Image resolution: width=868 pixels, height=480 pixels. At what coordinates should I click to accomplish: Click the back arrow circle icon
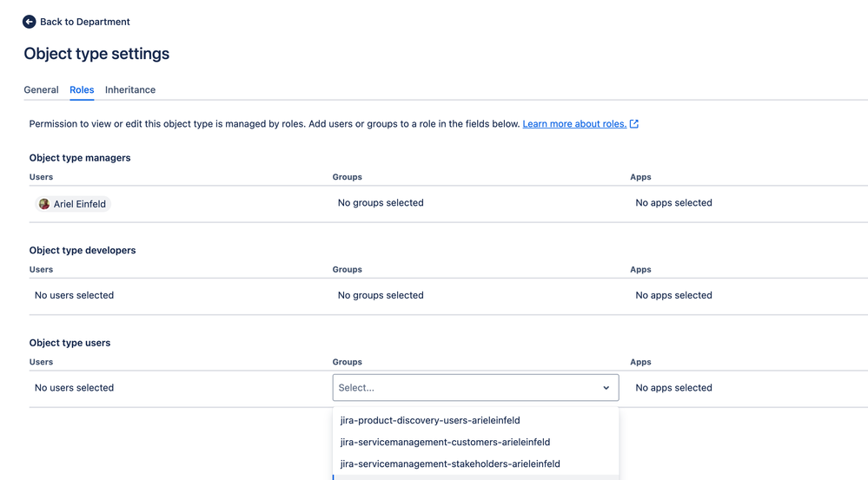pos(30,22)
